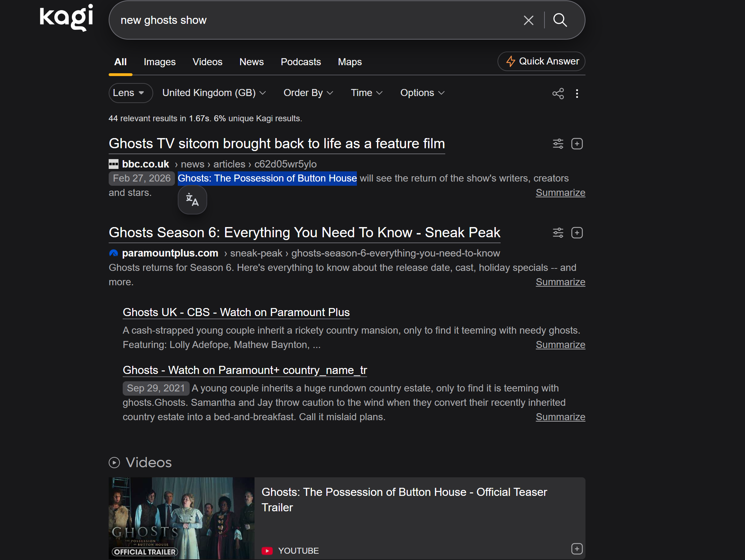The image size is (745, 560).
Task: Click the paramountplus.com favicon
Action: tap(114, 253)
